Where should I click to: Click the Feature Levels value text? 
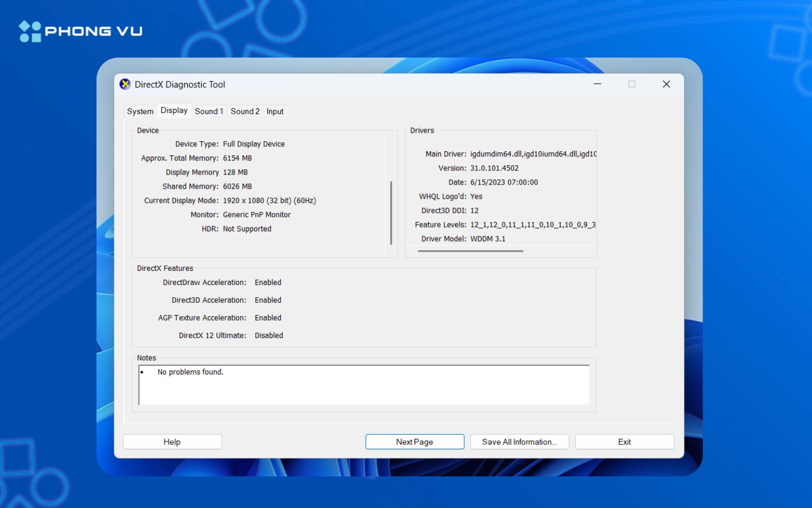click(x=532, y=225)
